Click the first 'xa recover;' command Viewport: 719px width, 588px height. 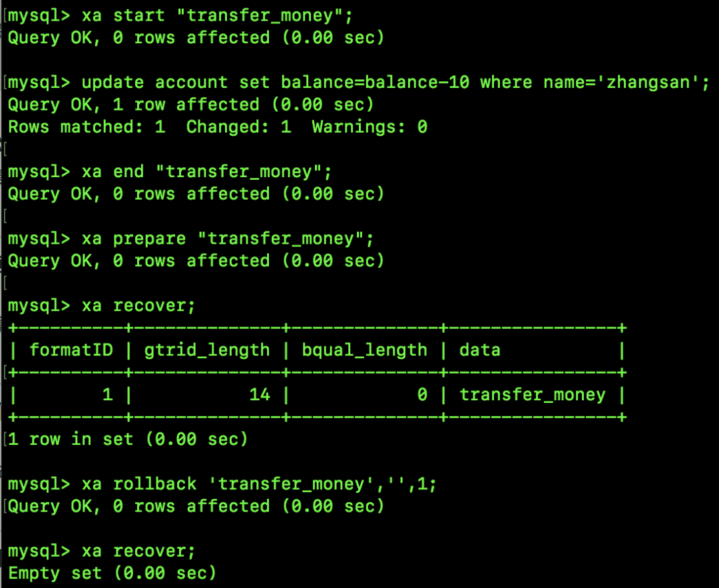pyautogui.click(x=138, y=306)
